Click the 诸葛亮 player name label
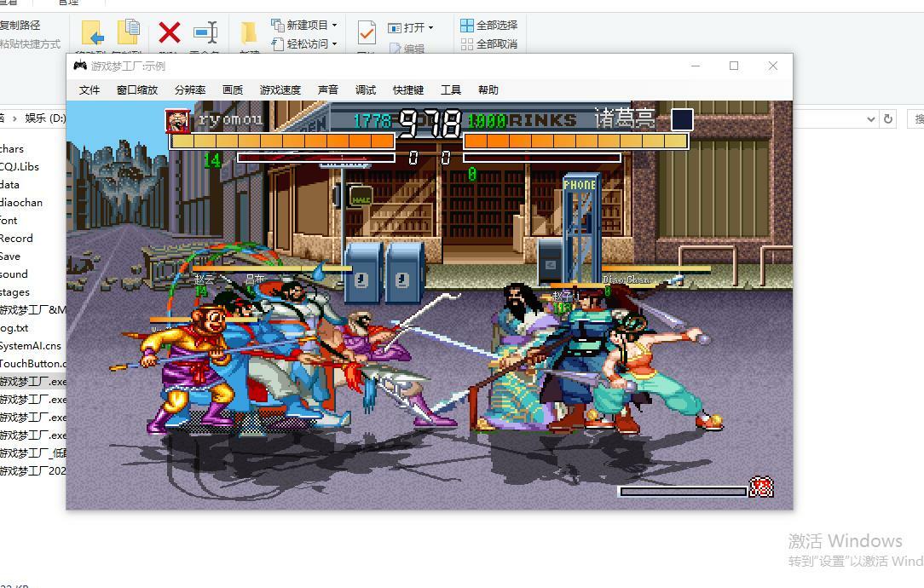924x588 pixels. (x=625, y=118)
